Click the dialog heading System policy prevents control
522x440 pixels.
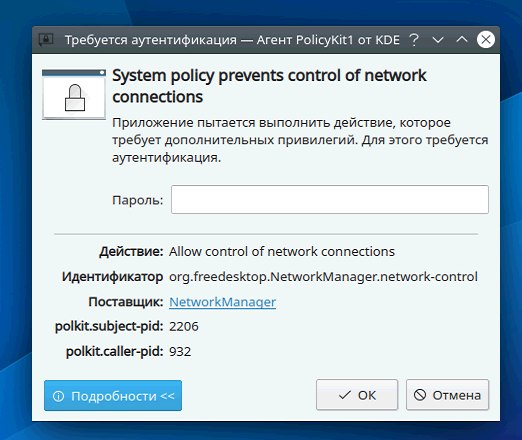coord(269,86)
